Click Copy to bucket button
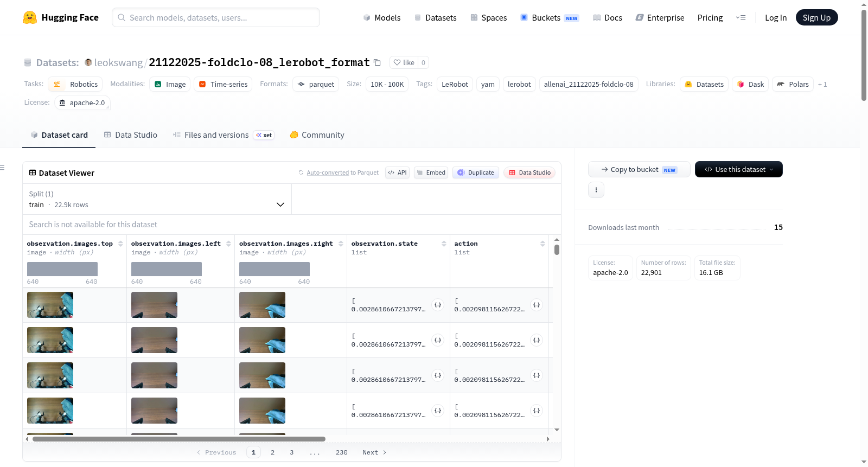The height and width of the screenshot is (467, 868). [639, 169]
